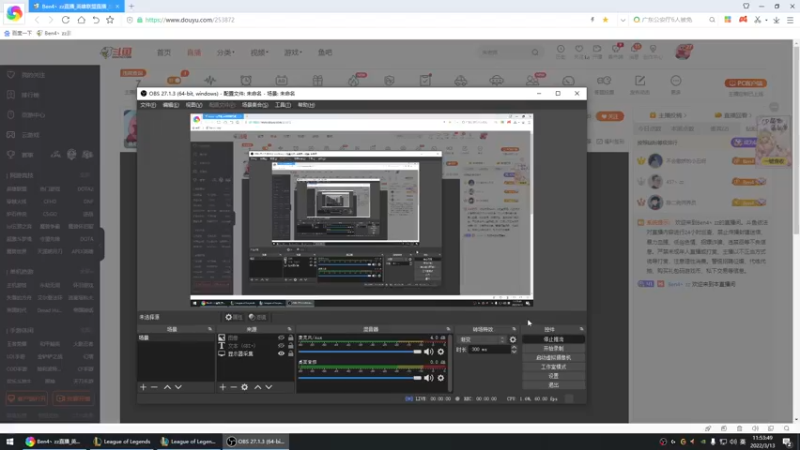The height and width of the screenshot is (450, 800).
Task: Reload page in browser toolbar
Action: 66,20
